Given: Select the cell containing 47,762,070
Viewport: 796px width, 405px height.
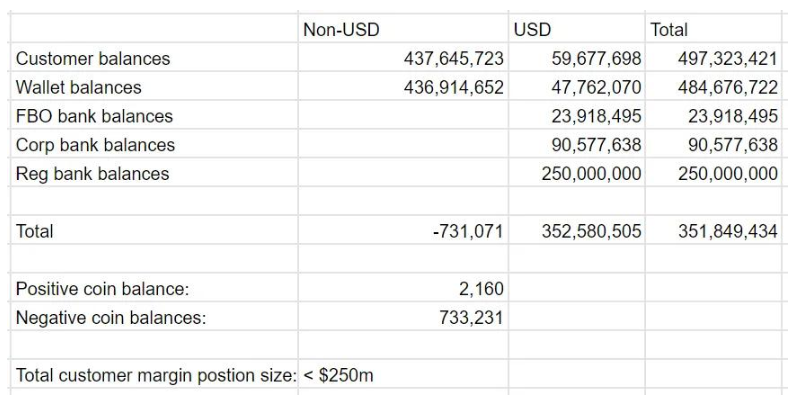Looking at the screenshot, I should coord(577,87).
